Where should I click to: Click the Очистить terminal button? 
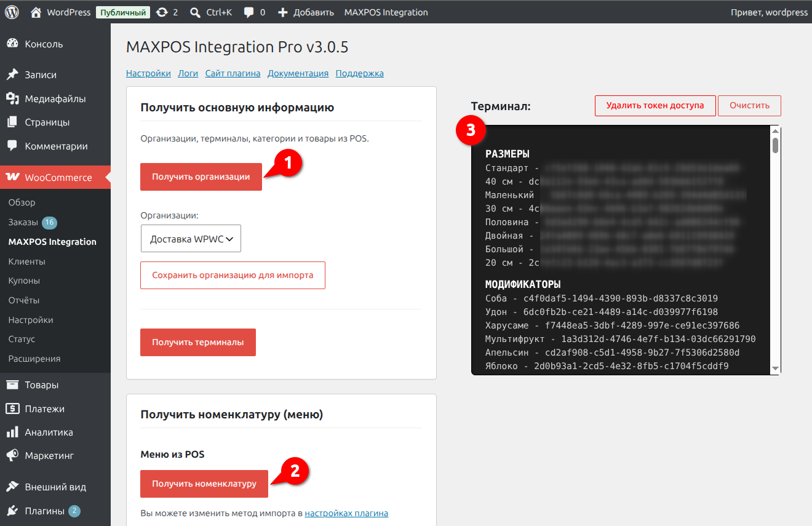point(749,105)
